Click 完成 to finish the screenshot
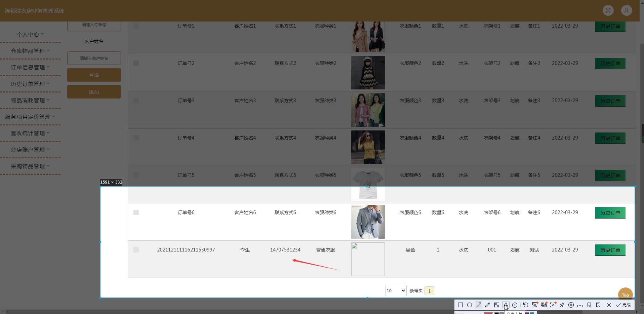The height and width of the screenshot is (314, 644). [623, 305]
